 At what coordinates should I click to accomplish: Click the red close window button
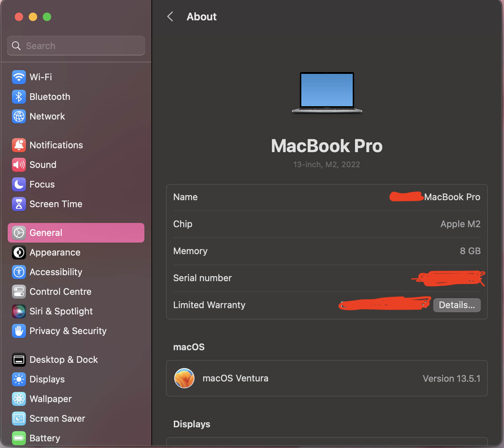pyautogui.click(x=19, y=17)
